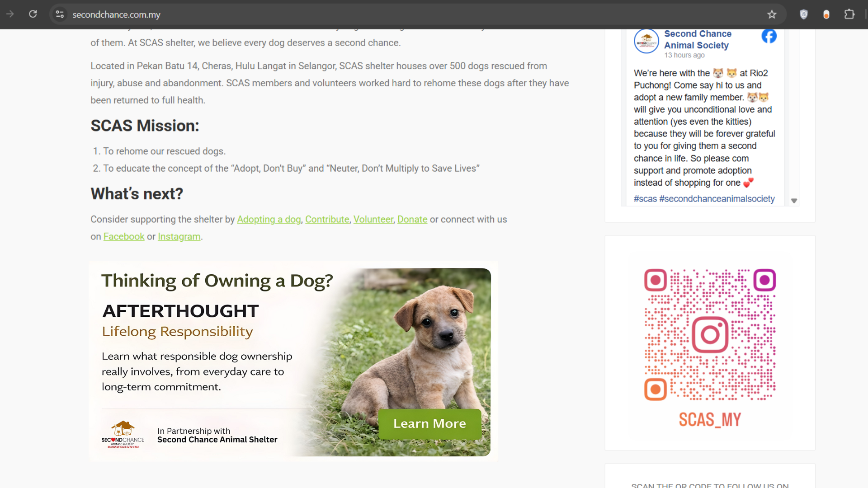Click the SCAS Mission: heading
This screenshot has width=868, height=488.
145,126
